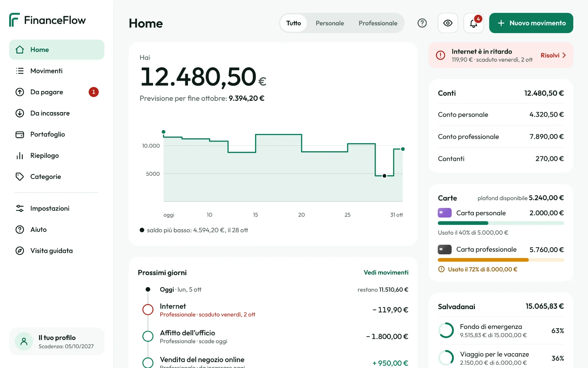Open Da incassare in the sidebar
Screen dimensions: 588x368
coord(57,113)
